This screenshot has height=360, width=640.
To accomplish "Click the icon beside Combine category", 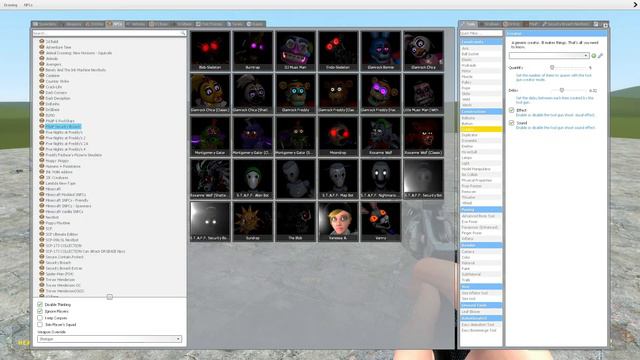I will (42, 76).
